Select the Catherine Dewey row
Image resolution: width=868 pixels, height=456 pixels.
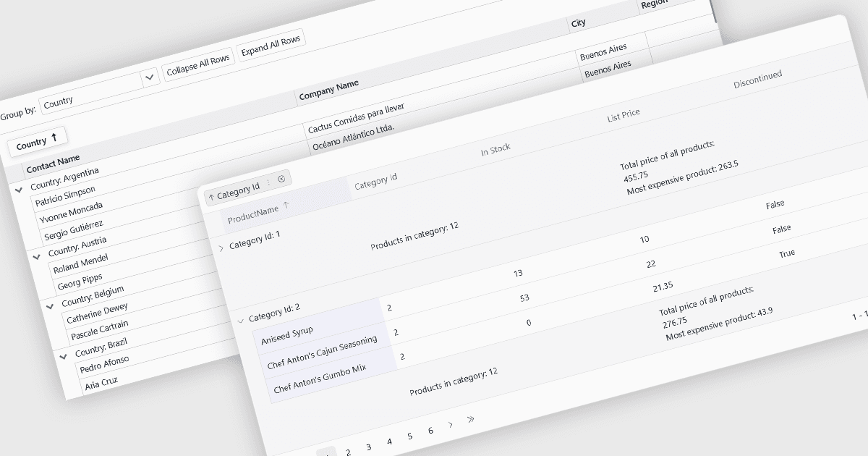point(98,313)
